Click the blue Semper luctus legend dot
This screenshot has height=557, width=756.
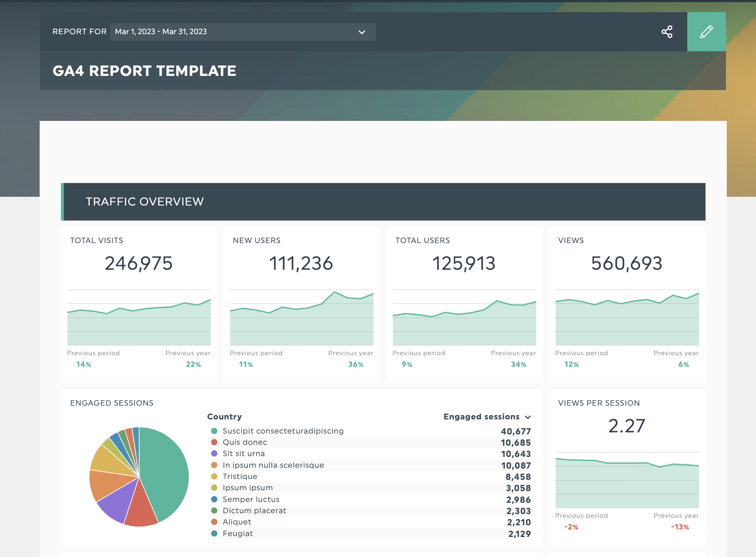(214, 499)
